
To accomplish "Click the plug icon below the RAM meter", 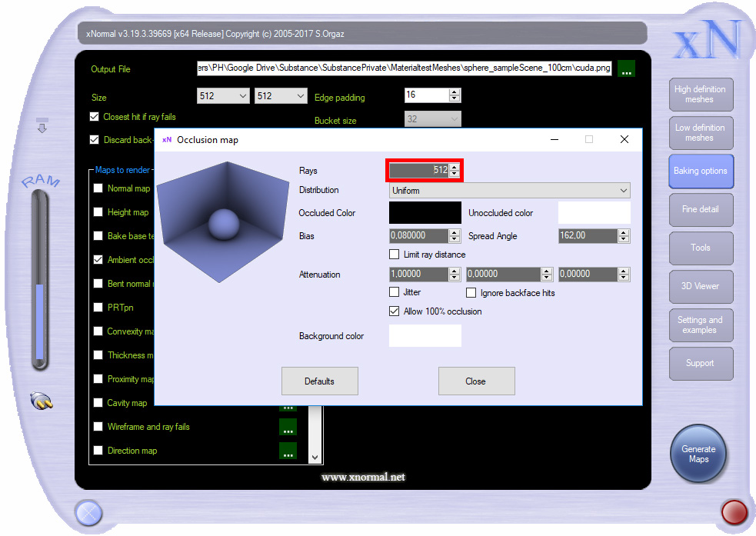I will pos(41,401).
